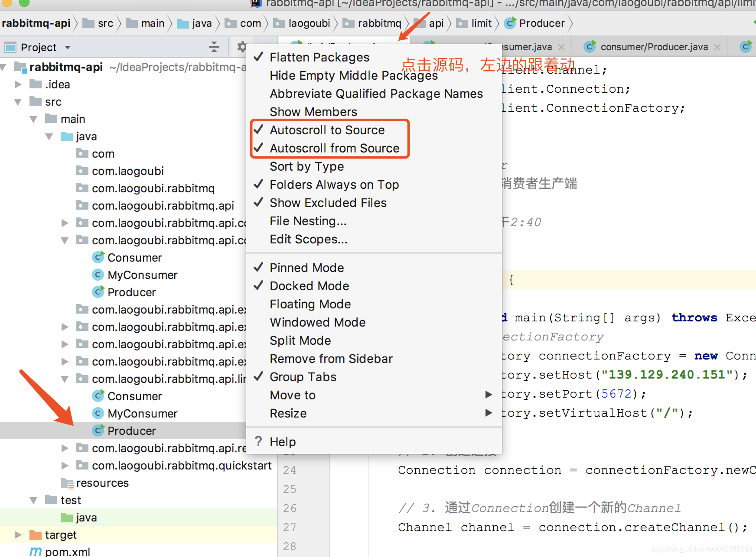Collapse the main folder
This screenshot has height=557, width=756.
[34, 119]
